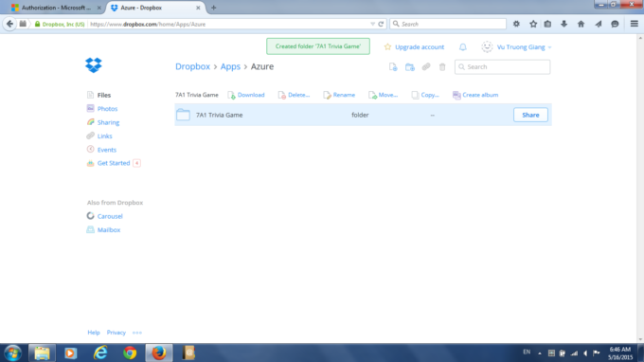The width and height of the screenshot is (644, 362).
Task: Share the 7A1 Trivia Game folder
Action: [x=530, y=115]
